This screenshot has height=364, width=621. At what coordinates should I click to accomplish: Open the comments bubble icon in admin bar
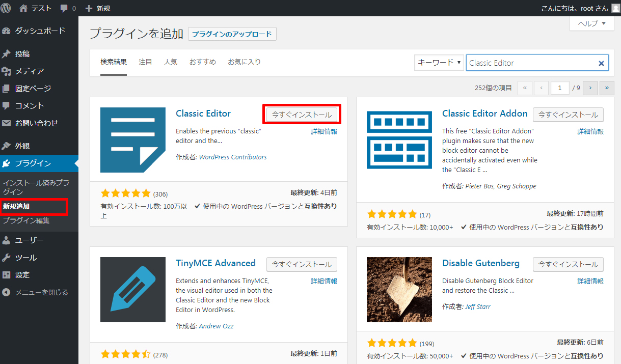(x=64, y=8)
